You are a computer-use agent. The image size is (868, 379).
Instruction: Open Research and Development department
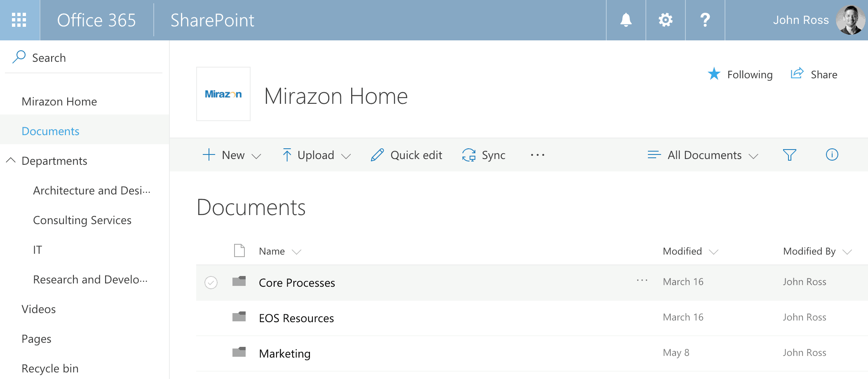pos(90,279)
